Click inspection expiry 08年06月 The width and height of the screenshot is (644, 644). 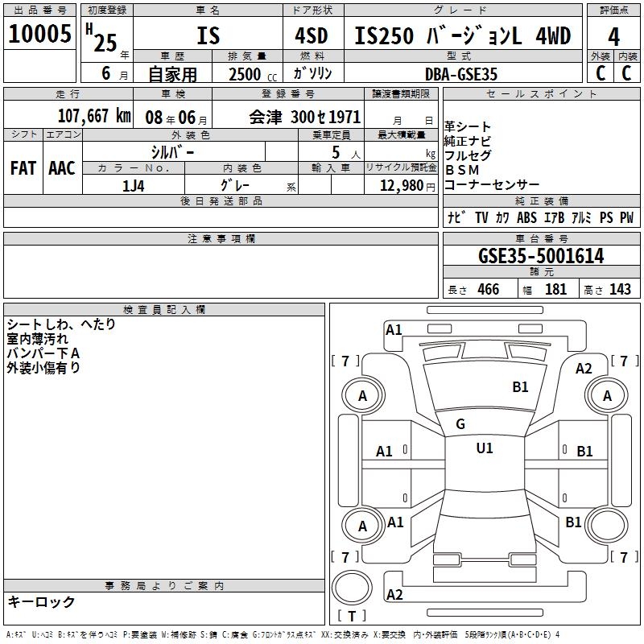pyautogui.click(x=176, y=118)
